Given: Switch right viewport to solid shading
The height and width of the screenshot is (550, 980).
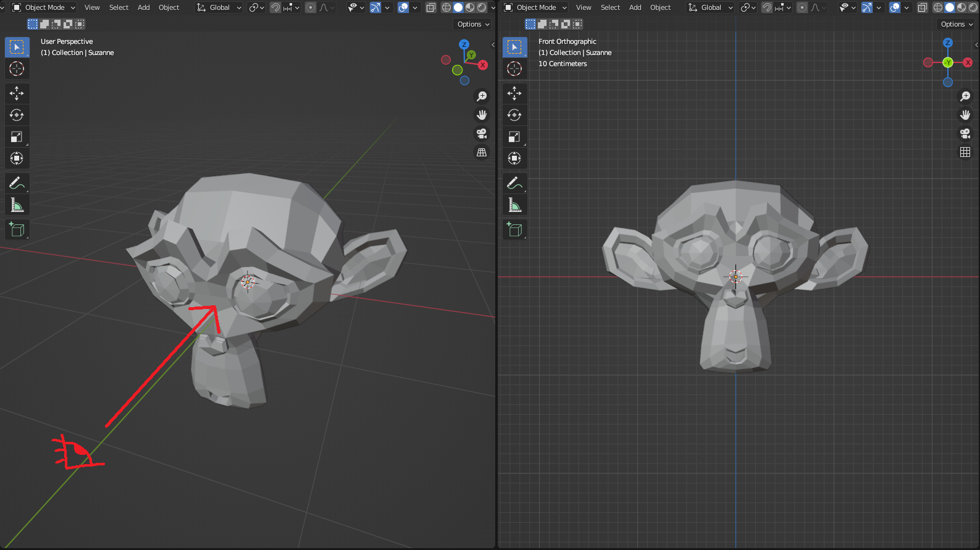Looking at the screenshot, I should pyautogui.click(x=950, y=7).
